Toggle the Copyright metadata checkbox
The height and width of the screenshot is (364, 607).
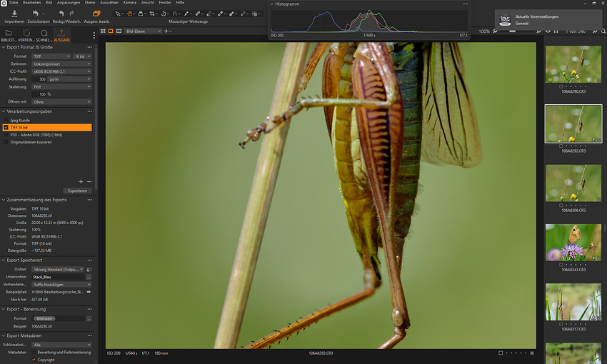pyautogui.click(x=34, y=360)
